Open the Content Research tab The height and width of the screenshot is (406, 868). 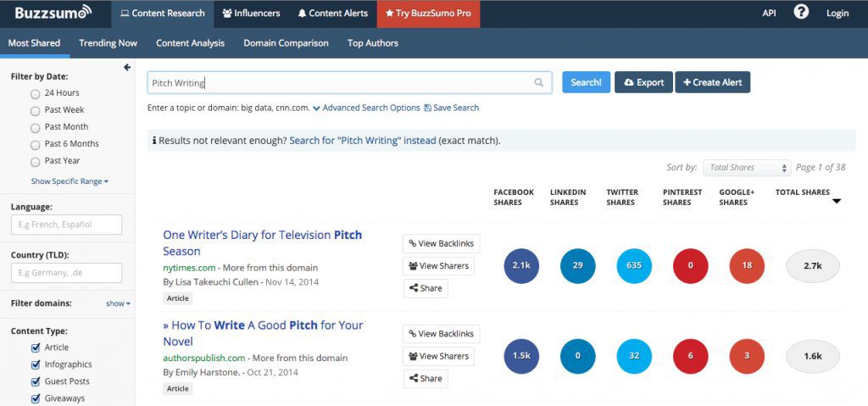tap(162, 14)
